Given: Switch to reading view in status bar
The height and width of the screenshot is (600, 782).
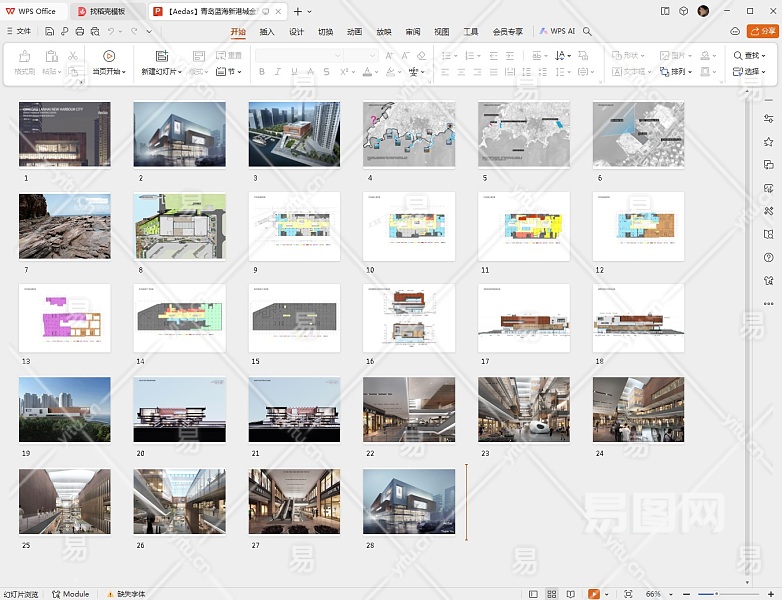Looking at the screenshot, I should pos(569,594).
